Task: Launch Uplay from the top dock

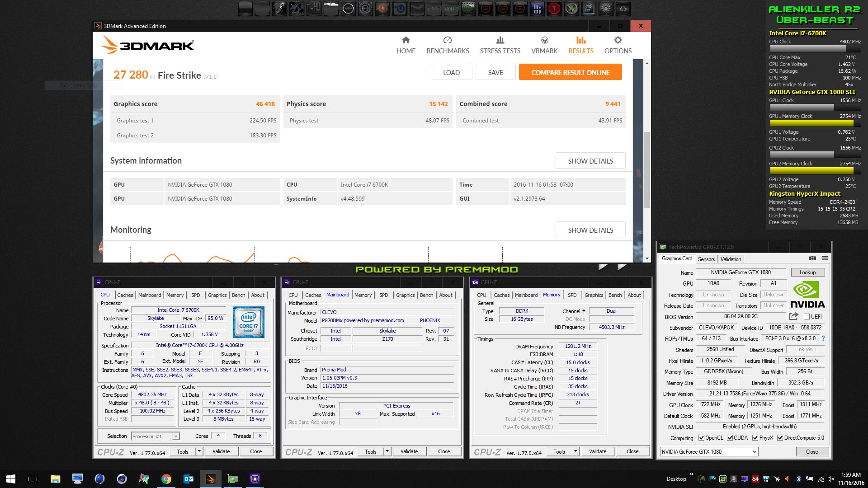Action: point(400,9)
